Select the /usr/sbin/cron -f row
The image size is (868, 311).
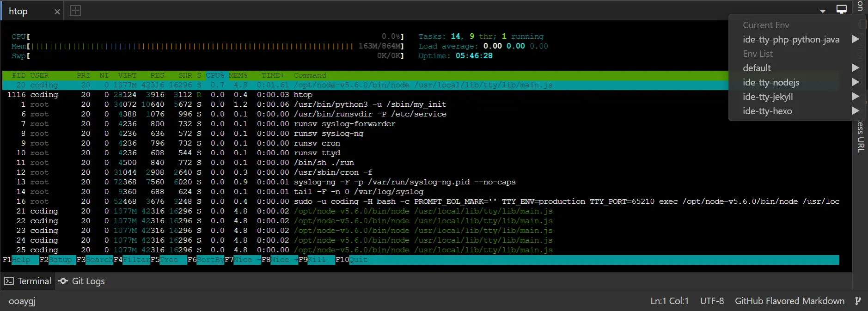click(x=421, y=172)
